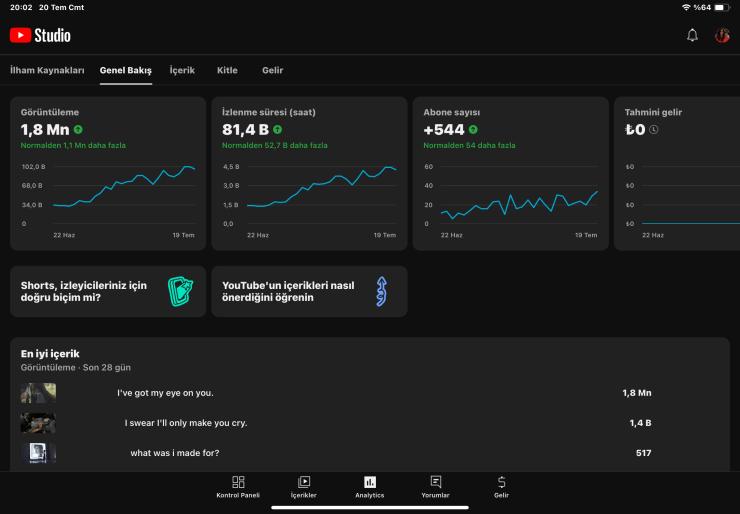
Task: Open the what was i made for? video
Action: pyautogui.click(x=175, y=453)
